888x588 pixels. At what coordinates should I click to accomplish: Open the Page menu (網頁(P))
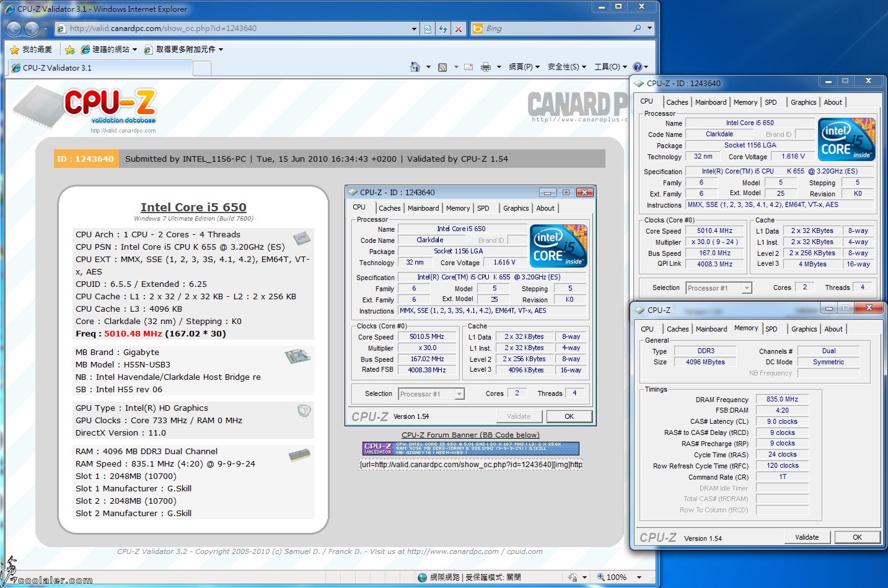point(524,67)
